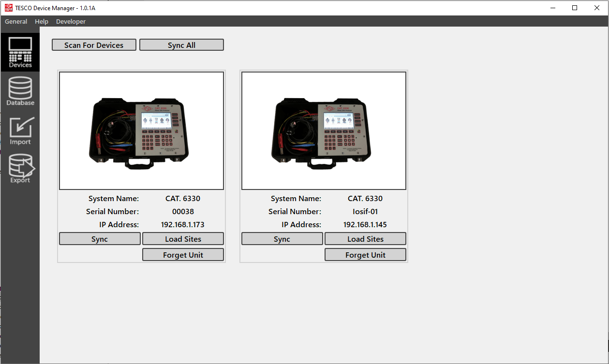This screenshot has height=364, width=609.
Task: Sync the device with serial Iosif-01
Action: [x=282, y=239]
